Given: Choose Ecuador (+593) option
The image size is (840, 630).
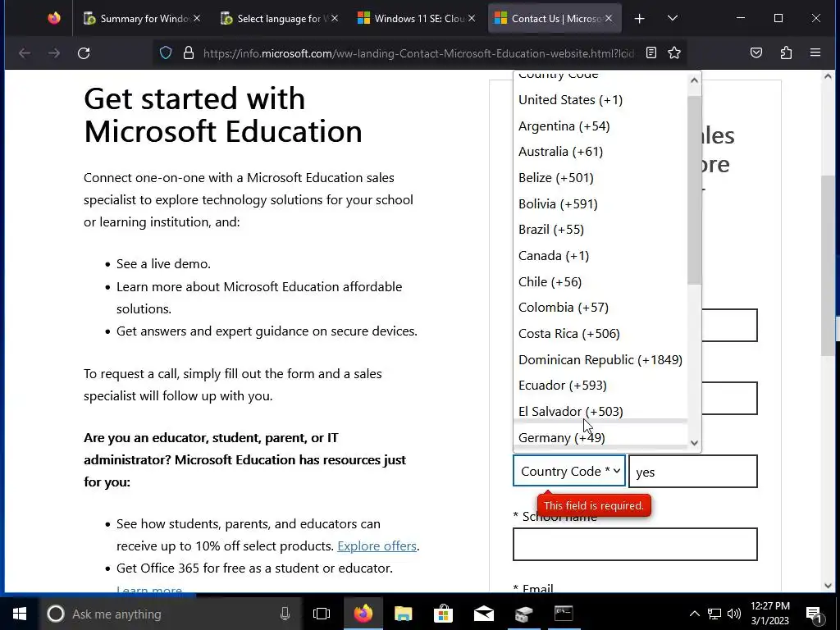Looking at the screenshot, I should pyautogui.click(x=600, y=386).
